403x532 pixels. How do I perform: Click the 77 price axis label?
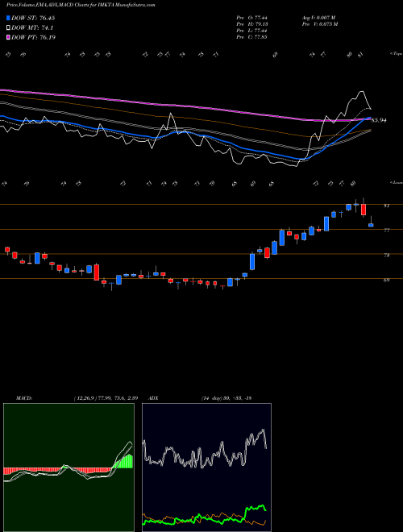(386, 231)
